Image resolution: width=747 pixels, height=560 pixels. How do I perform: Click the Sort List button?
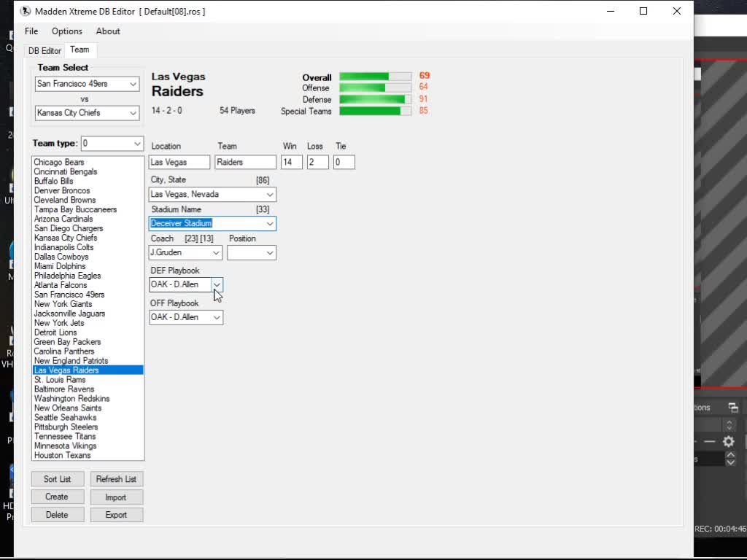click(x=58, y=479)
